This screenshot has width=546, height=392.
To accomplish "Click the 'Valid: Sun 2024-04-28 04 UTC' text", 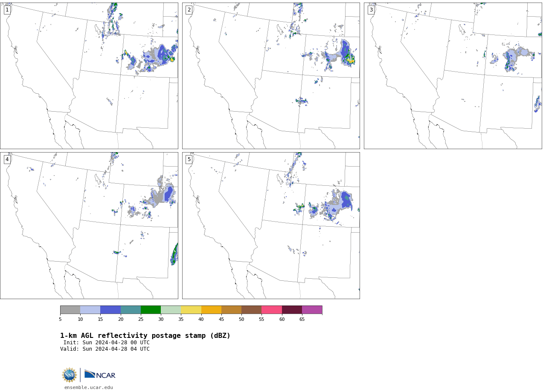I will 105,349.
